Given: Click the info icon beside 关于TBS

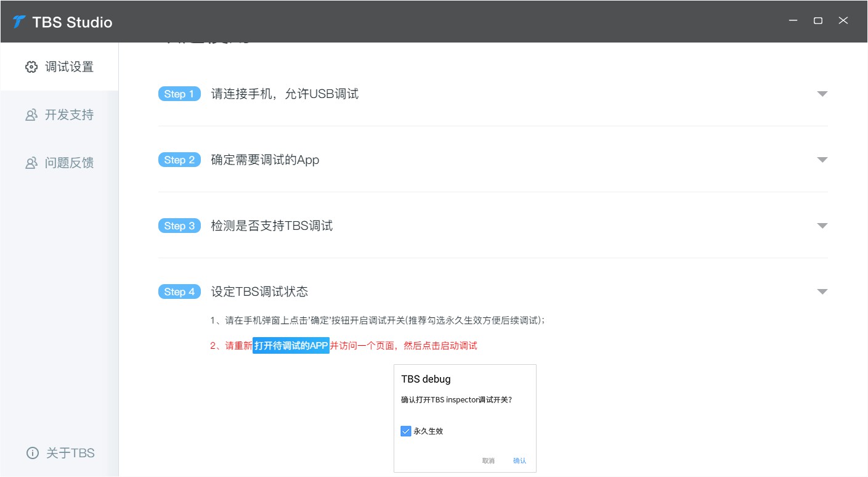Looking at the screenshot, I should (33, 453).
